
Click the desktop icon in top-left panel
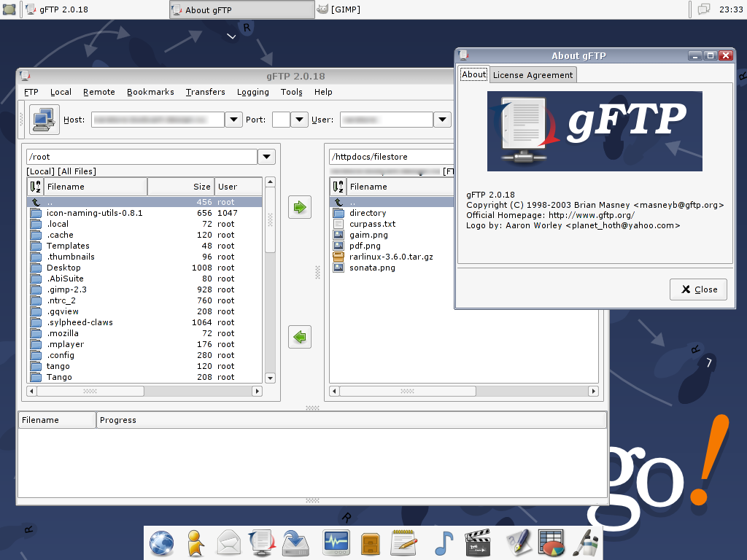click(x=9, y=9)
